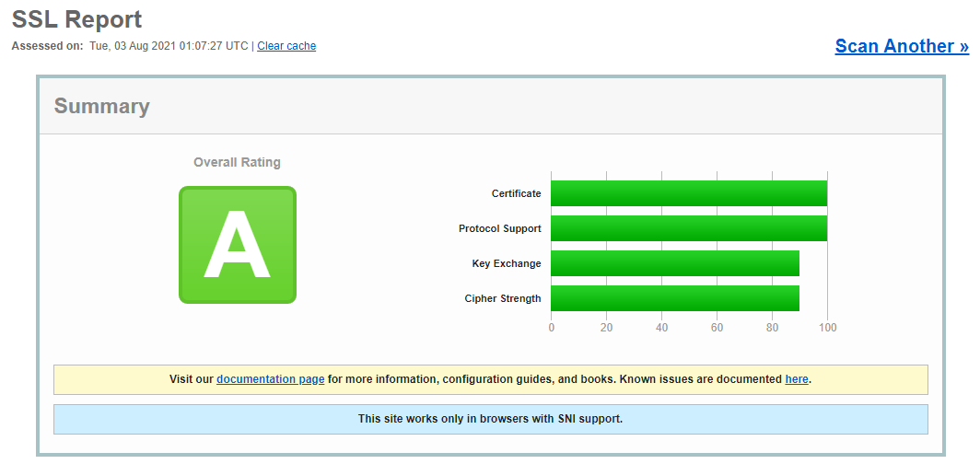This screenshot has width=980, height=464.
Task: Click the Summary section heading
Action: (x=102, y=106)
